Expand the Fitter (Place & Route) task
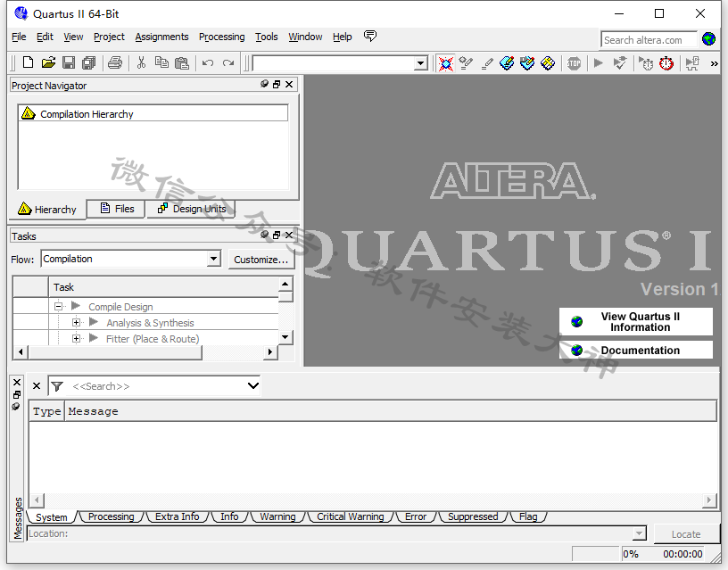This screenshot has width=728, height=570. tap(76, 338)
